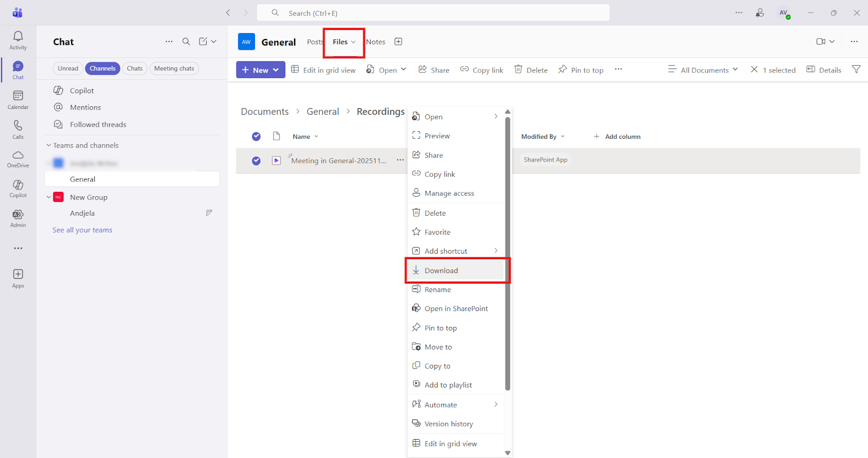
Task: Open the Activity feed in sidebar
Action: pyautogui.click(x=18, y=40)
